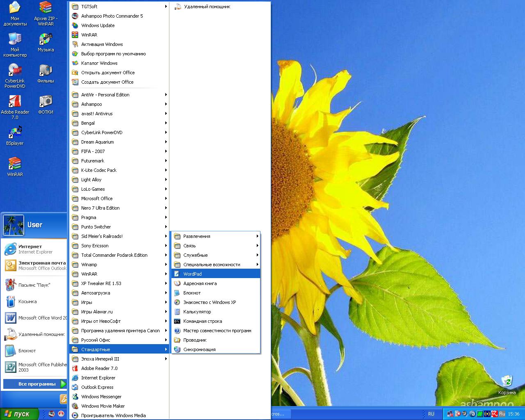Expand the Игры program folder
Screen dimensions: 525x420
click(119, 302)
